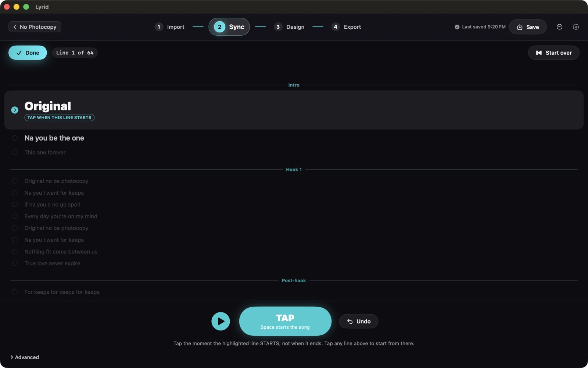Click the Undo button
588x368 pixels.
(358, 321)
